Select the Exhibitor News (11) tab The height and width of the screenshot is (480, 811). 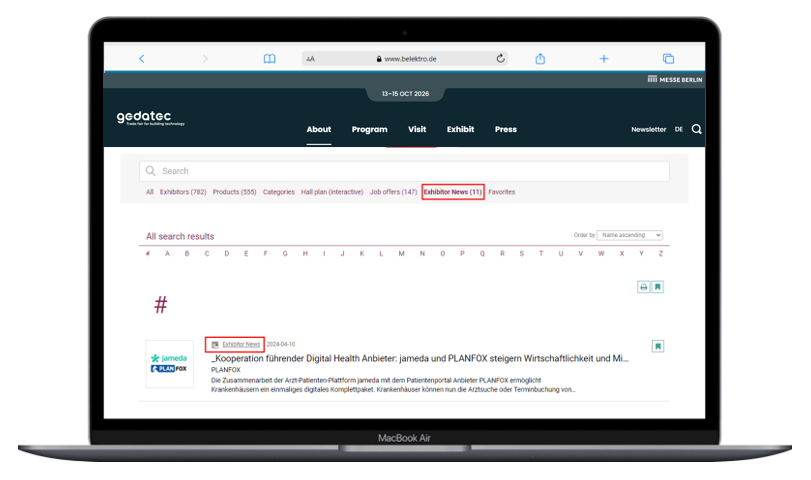point(453,192)
